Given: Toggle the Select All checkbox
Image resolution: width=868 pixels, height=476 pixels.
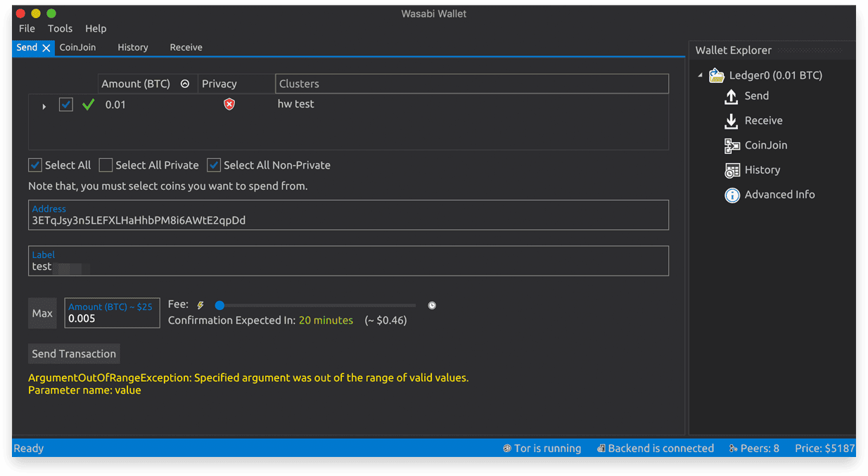Looking at the screenshot, I should [35, 165].
